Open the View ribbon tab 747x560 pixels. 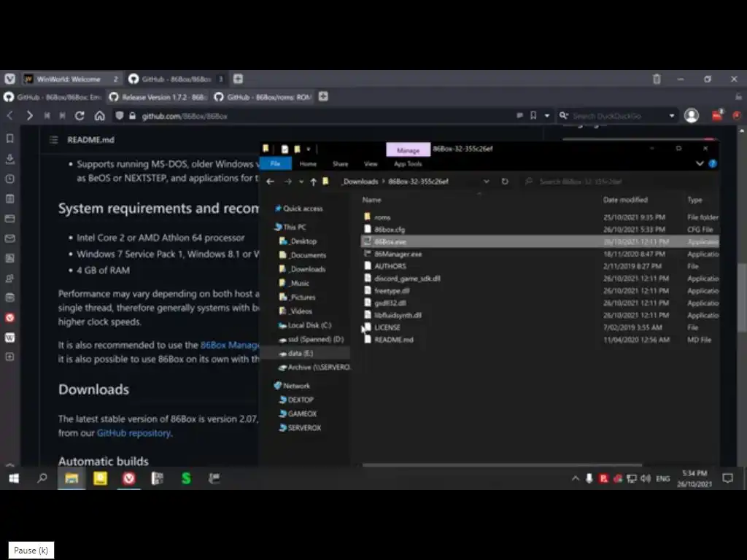[371, 163]
